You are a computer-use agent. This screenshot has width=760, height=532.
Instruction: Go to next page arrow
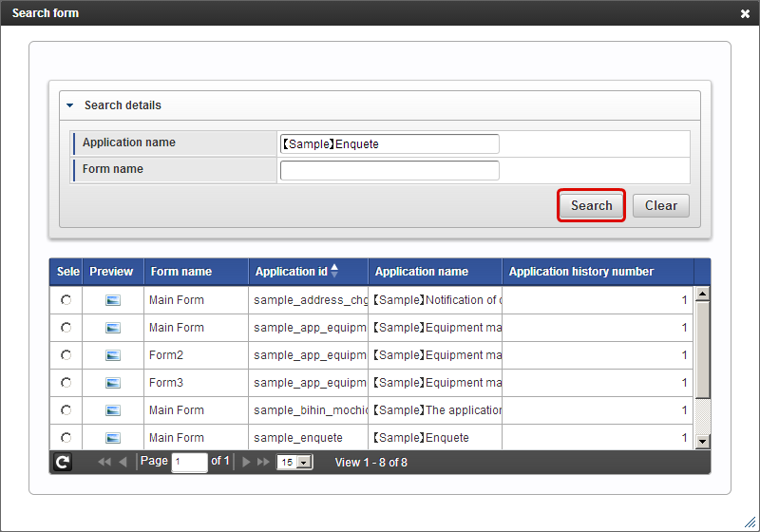click(x=246, y=463)
